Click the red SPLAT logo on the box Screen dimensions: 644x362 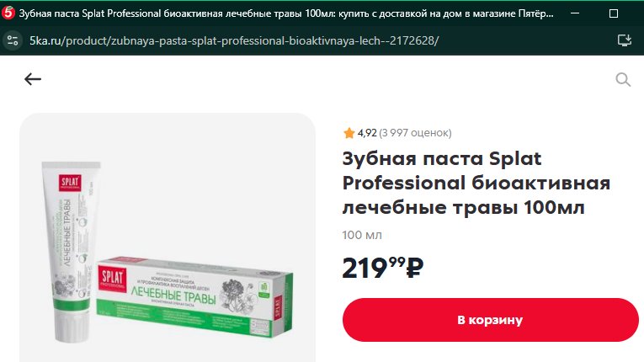pyautogui.click(x=112, y=279)
